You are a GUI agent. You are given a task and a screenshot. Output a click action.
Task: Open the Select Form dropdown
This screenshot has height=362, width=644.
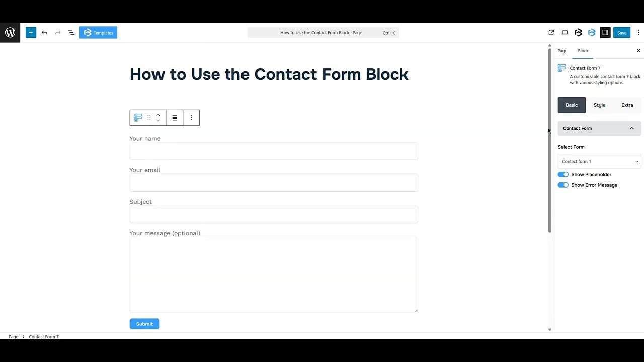pyautogui.click(x=599, y=161)
